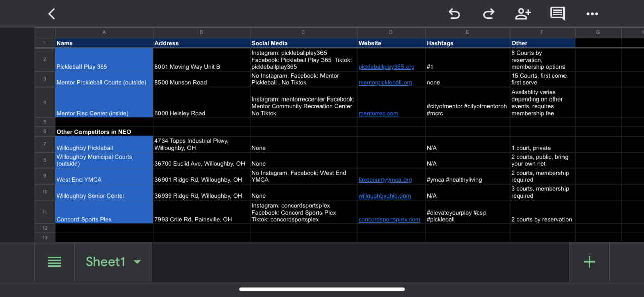This screenshot has width=644, height=297.
Task: Select the 'Social Media' header cell
Action: pyautogui.click(x=303, y=43)
